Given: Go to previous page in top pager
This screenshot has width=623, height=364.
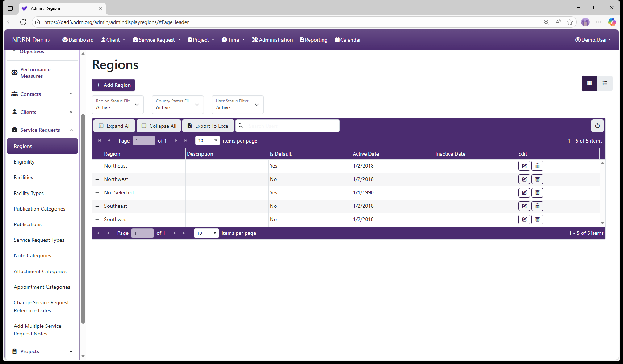Looking at the screenshot, I should (x=109, y=141).
